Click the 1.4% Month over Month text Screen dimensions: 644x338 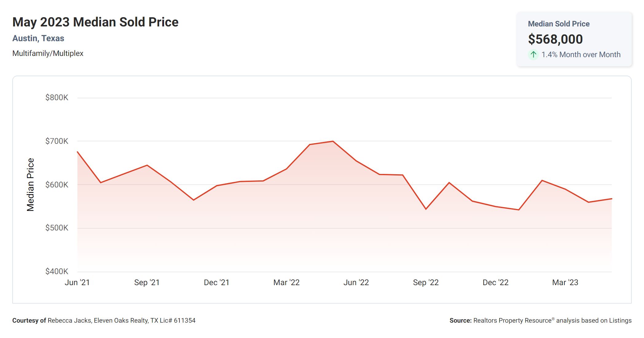(x=581, y=55)
